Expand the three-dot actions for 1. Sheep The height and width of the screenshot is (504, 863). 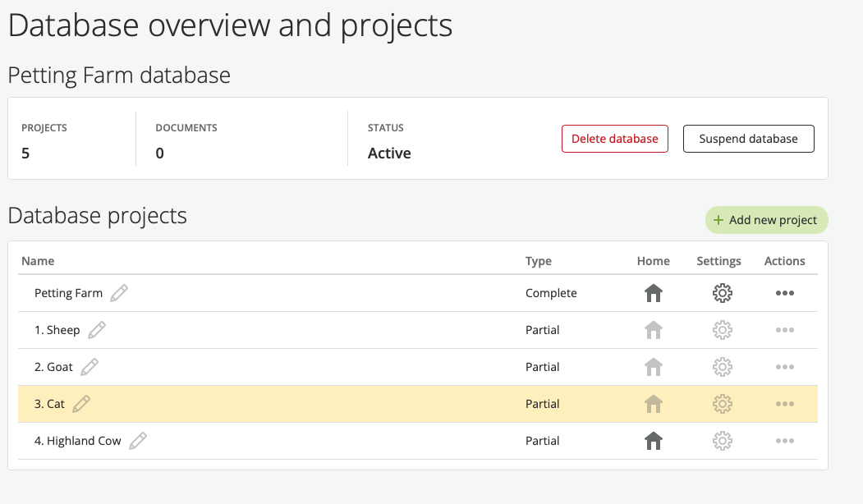pyautogui.click(x=785, y=330)
